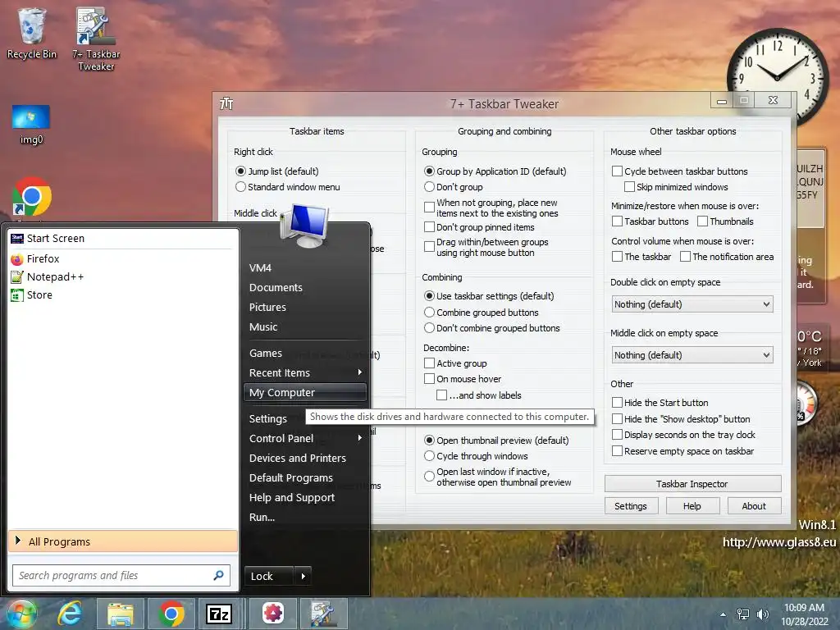Image resolution: width=840 pixels, height=630 pixels.
Task: Open File Explorer from the taskbar
Action: 120,614
